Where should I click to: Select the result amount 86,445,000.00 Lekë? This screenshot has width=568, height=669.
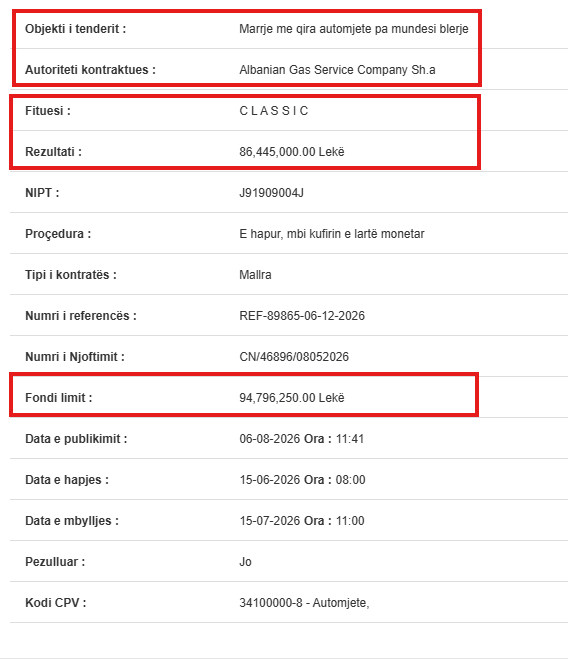point(291,152)
